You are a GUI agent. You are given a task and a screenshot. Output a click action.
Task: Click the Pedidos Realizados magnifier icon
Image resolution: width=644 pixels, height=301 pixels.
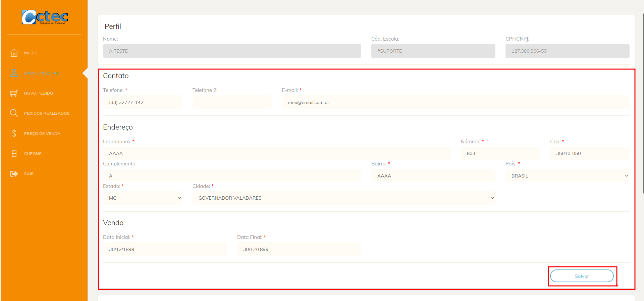[14, 113]
